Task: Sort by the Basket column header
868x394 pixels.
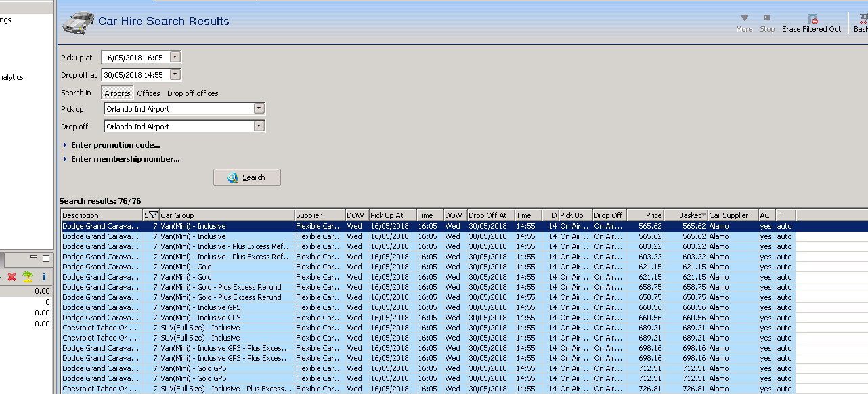Action: point(686,215)
